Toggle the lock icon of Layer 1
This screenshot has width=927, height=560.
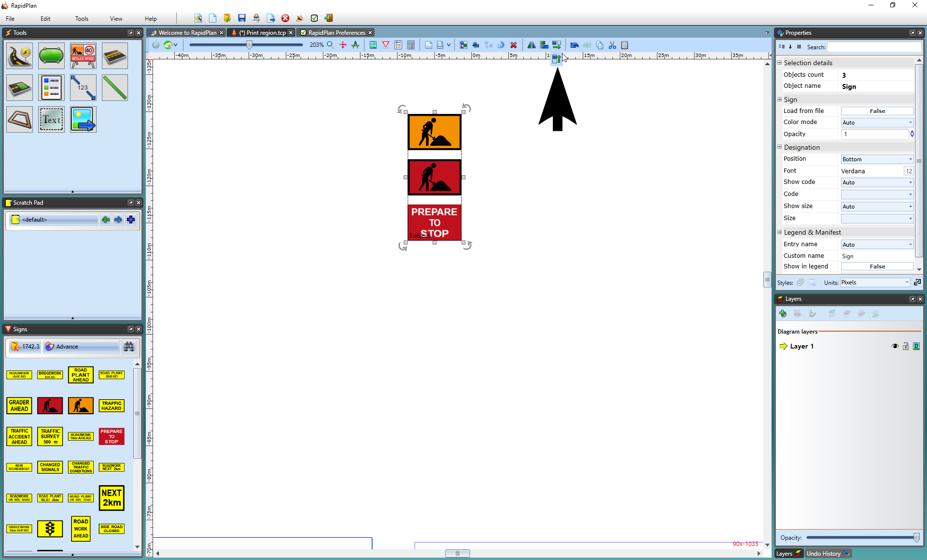click(x=906, y=346)
